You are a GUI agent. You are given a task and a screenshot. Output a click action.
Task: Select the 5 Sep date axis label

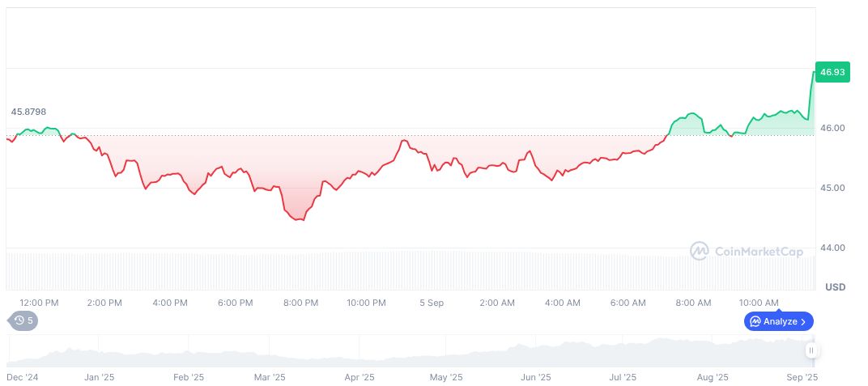click(432, 303)
